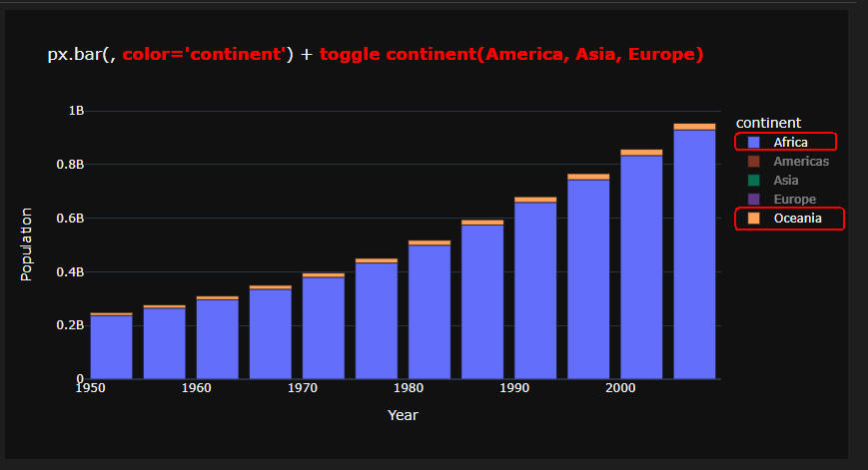Click the 0.2B y-axis tick label
Screen dimensions: 868x470
70,324
